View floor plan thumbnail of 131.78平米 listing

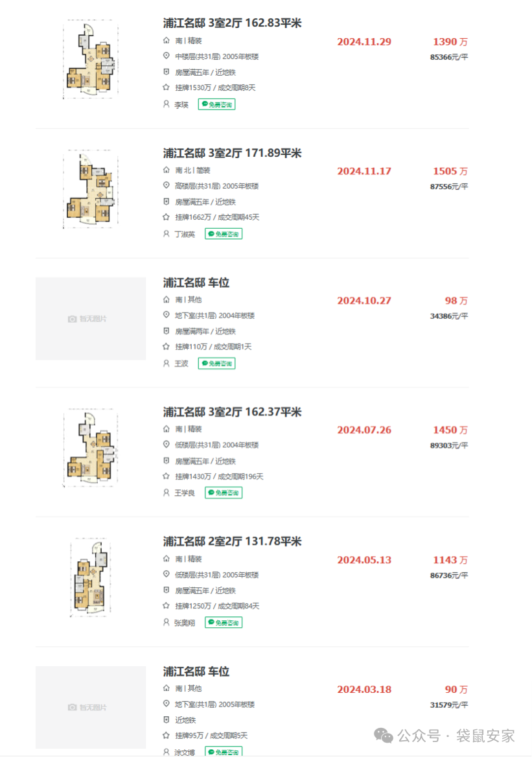click(91, 578)
